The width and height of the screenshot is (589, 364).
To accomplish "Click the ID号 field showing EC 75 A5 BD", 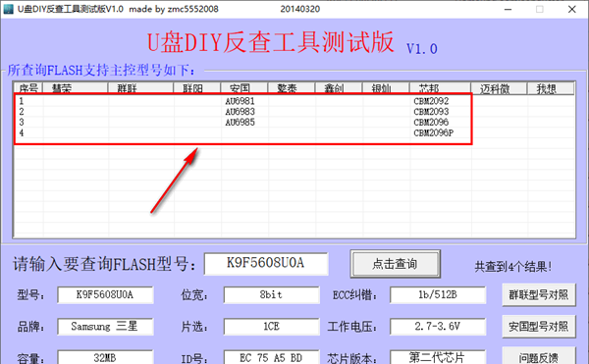I will [272, 357].
